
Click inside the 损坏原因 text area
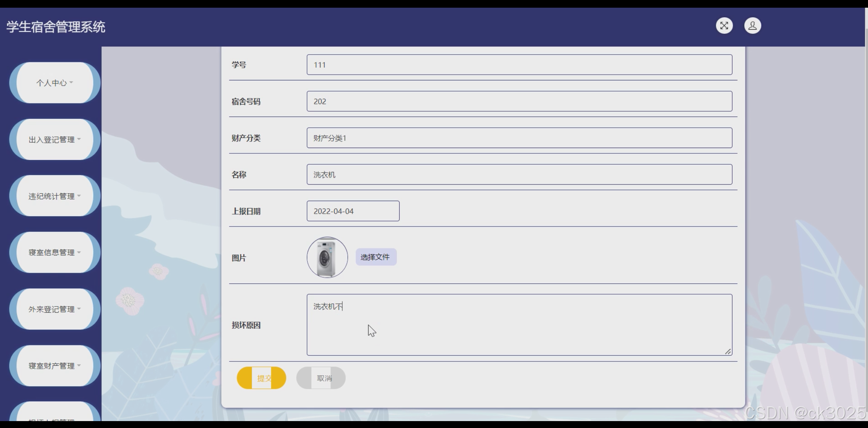click(x=519, y=325)
